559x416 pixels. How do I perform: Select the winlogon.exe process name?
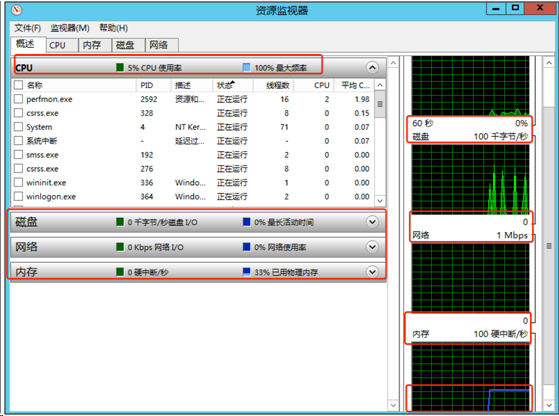click(51, 196)
